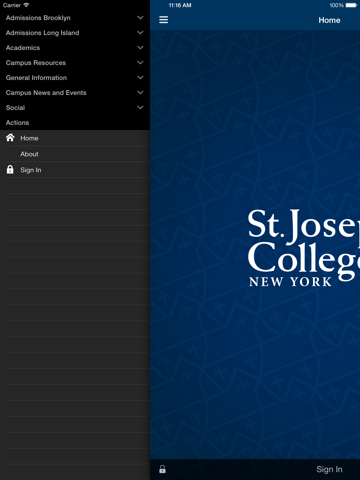Click the padlock icon beside Sign In in the side menu
This screenshot has width=360, height=480.
click(10, 169)
